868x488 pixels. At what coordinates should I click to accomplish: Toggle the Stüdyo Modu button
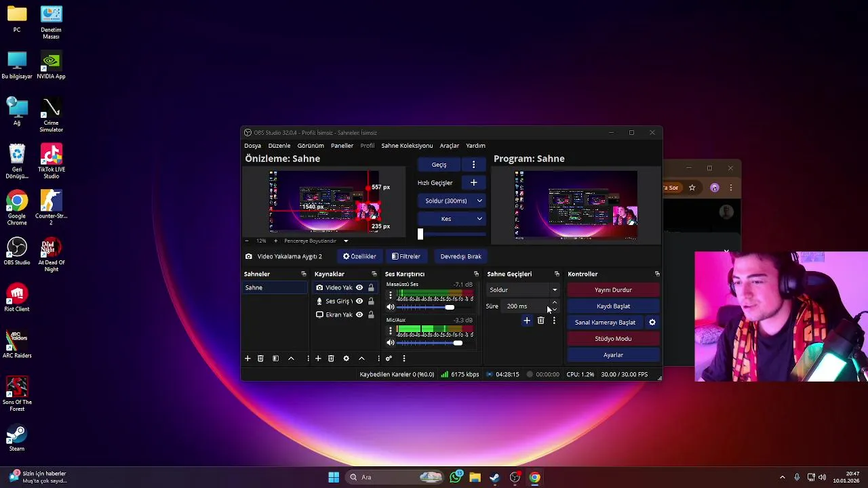tap(613, 339)
